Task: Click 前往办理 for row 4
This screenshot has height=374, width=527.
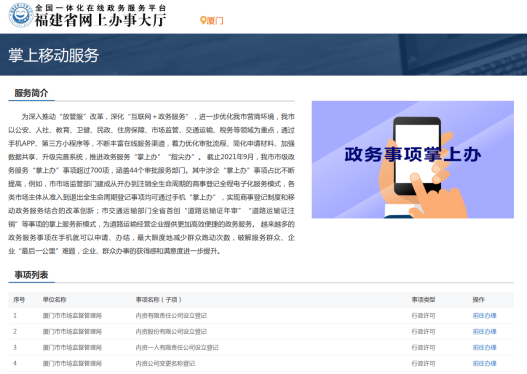Action: coord(484,363)
